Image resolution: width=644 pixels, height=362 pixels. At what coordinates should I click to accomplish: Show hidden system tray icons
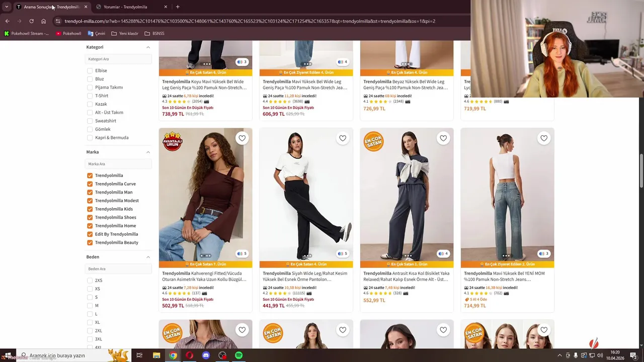(559, 355)
